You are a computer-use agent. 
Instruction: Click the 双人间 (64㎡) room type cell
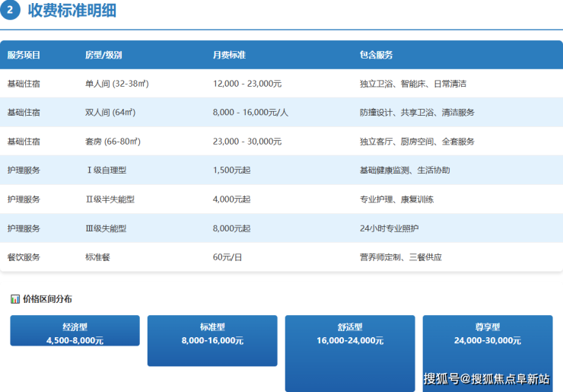(x=110, y=113)
